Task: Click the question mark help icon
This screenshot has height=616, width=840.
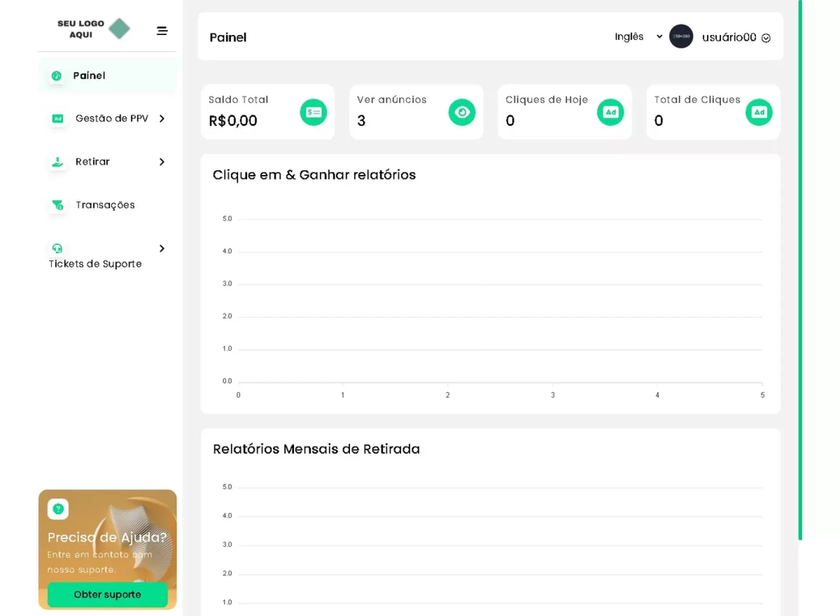Action: click(x=58, y=509)
